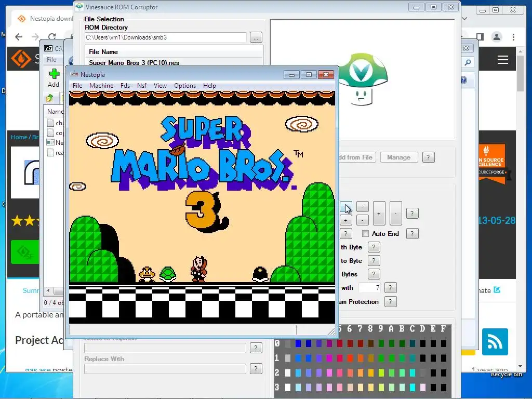Select the 'cha' file row in 7-Zip
The width and height of the screenshot is (532, 399).
pyautogui.click(x=55, y=123)
